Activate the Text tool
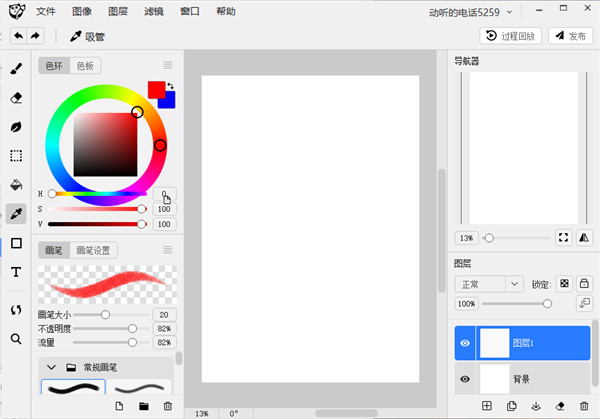The width and height of the screenshot is (600, 419). (x=16, y=272)
